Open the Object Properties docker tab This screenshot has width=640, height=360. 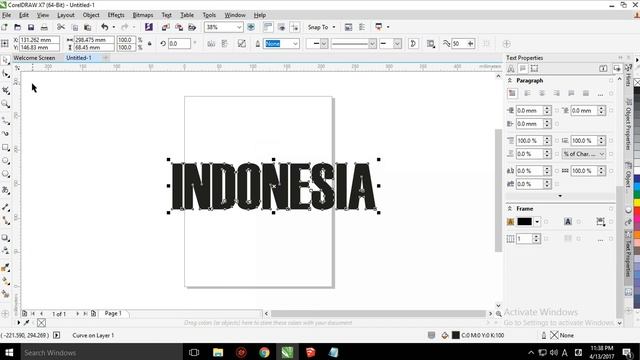[x=629, y=124]
